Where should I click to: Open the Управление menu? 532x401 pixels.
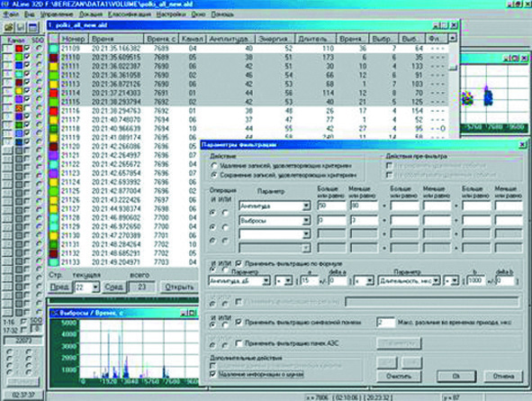tap(57, 14)
